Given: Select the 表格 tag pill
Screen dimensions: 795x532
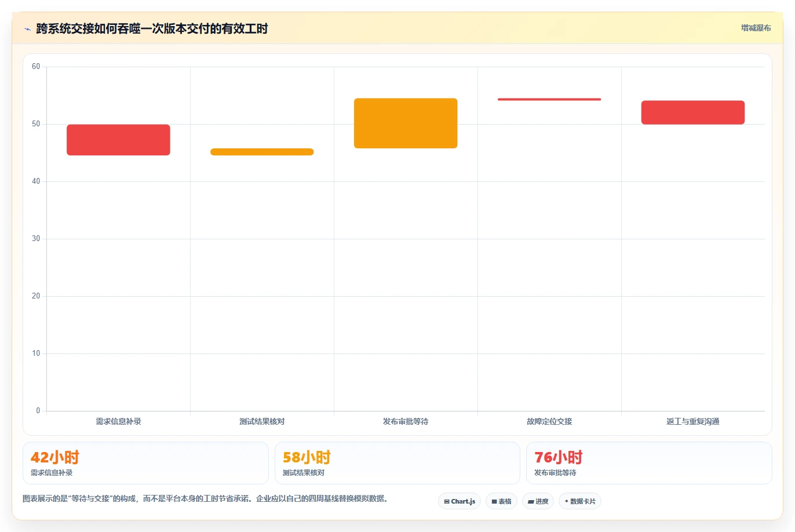Looking at the screenshot, I should [501, 501].
